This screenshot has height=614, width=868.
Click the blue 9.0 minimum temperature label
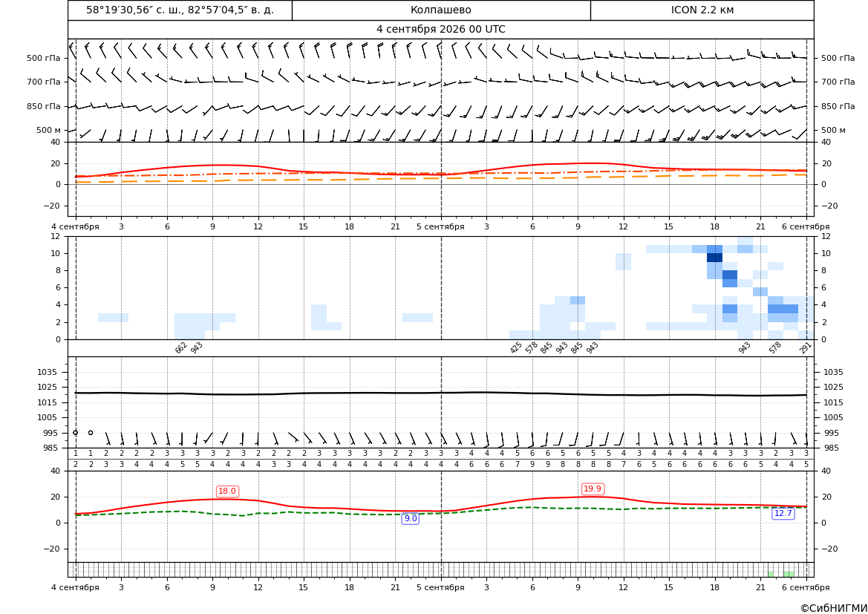click(x=410, y=519)
